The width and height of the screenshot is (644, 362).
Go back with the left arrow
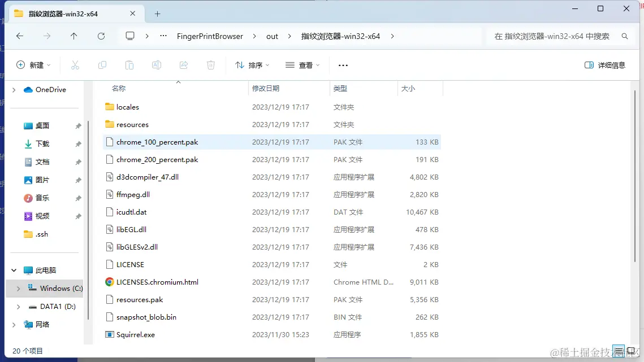click(x=20, y=36)
